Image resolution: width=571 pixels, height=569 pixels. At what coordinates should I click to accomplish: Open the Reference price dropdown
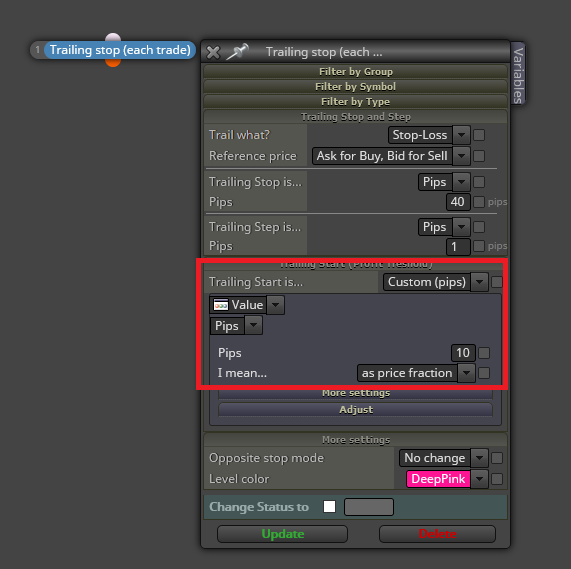(391, 156)
